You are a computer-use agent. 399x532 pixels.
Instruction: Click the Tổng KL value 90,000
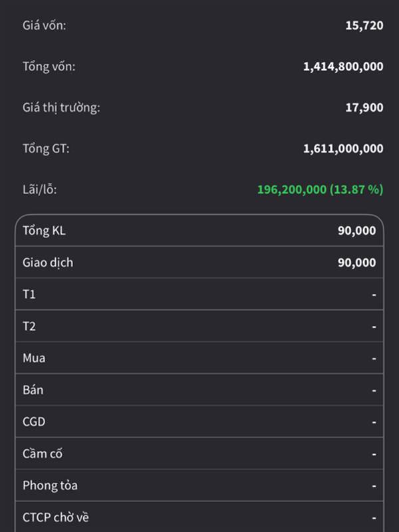(356, 231)
